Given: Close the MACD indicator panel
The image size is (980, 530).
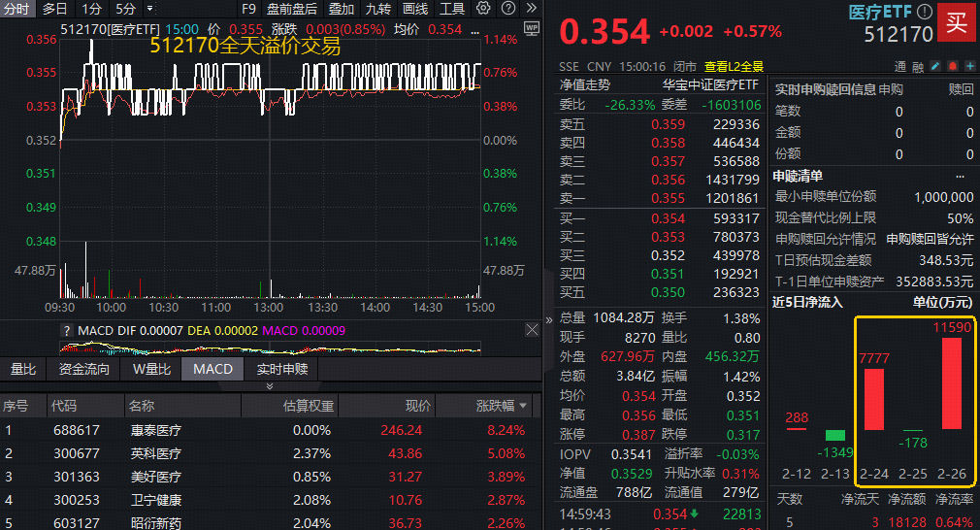Looking at the screenshot, I should 531,330.
